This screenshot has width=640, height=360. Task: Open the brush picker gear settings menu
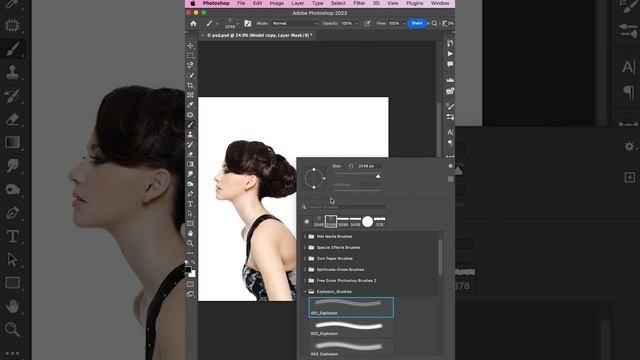tap(450, 166)
